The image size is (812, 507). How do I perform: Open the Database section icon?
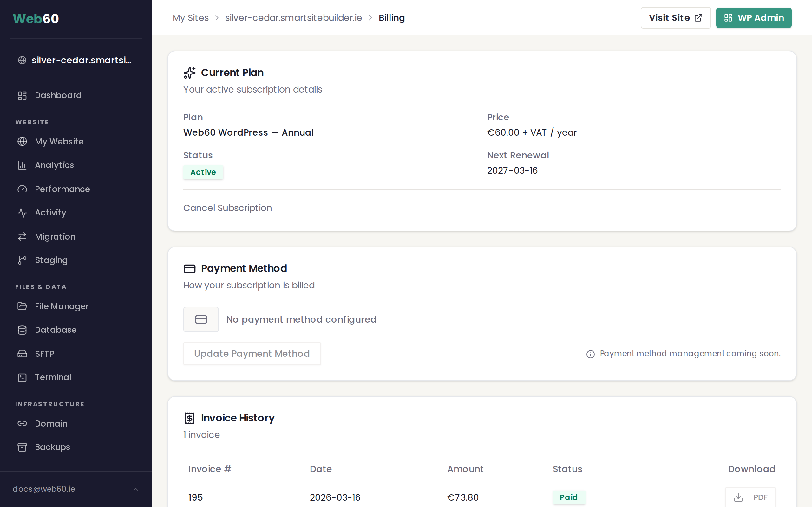coord(22,330)
